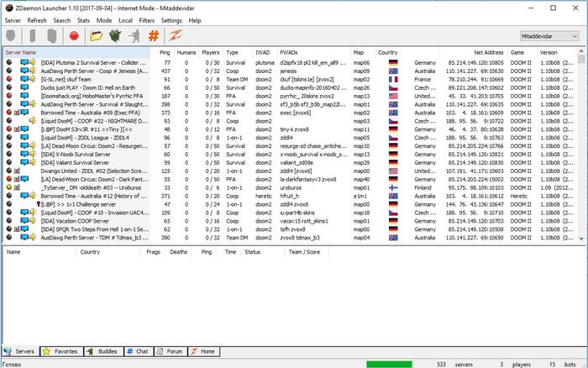Click the first gray shield toolbar icon
The image size is (588, 368).
coord(12,36)
